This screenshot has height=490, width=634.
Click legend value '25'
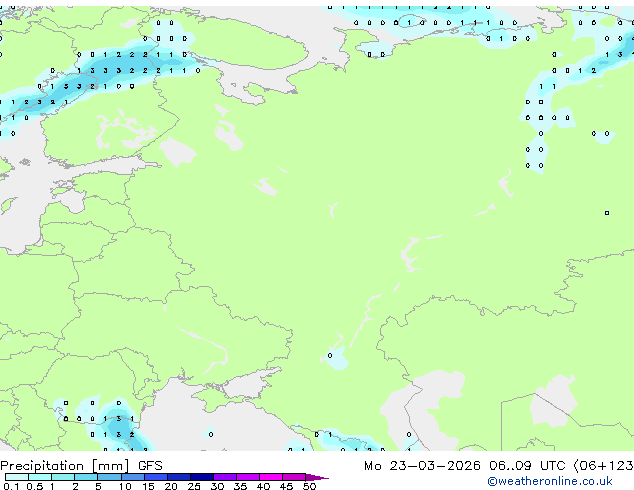(x=194, y=486)
